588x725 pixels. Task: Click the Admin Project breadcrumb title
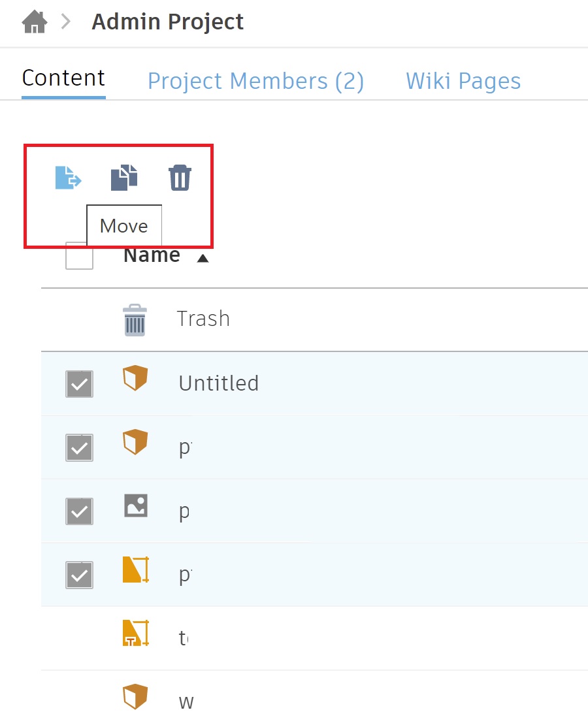pyautogui.click(x=167, y=22)
